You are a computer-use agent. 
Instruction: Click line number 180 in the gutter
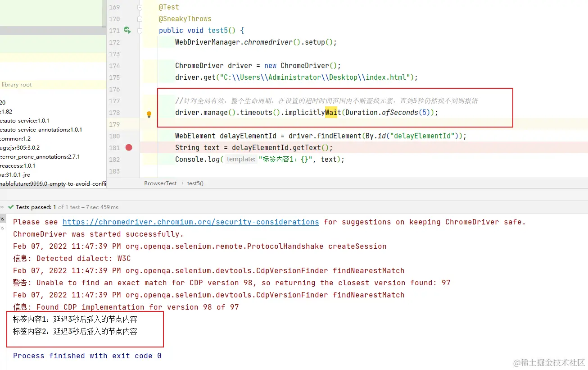[114, 136]
